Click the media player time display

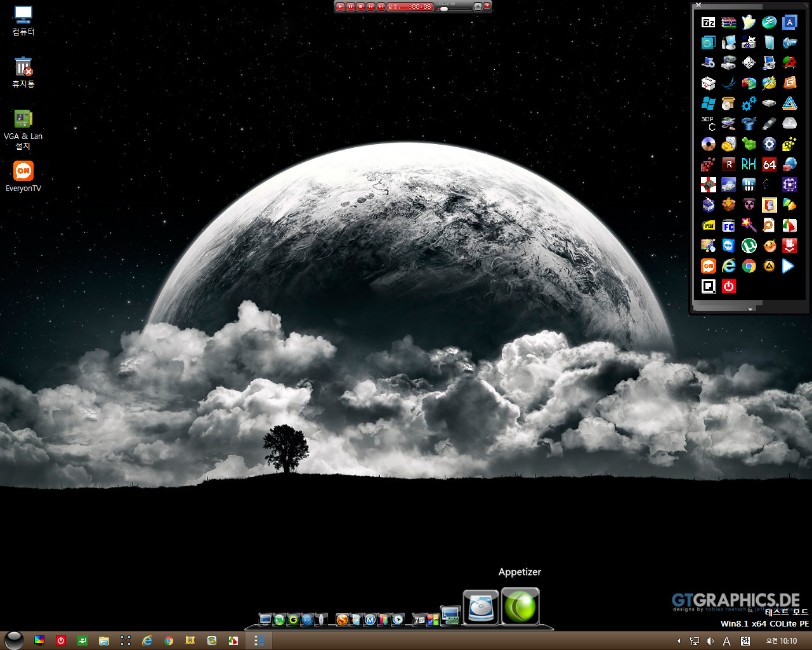(x=410, y=6)
